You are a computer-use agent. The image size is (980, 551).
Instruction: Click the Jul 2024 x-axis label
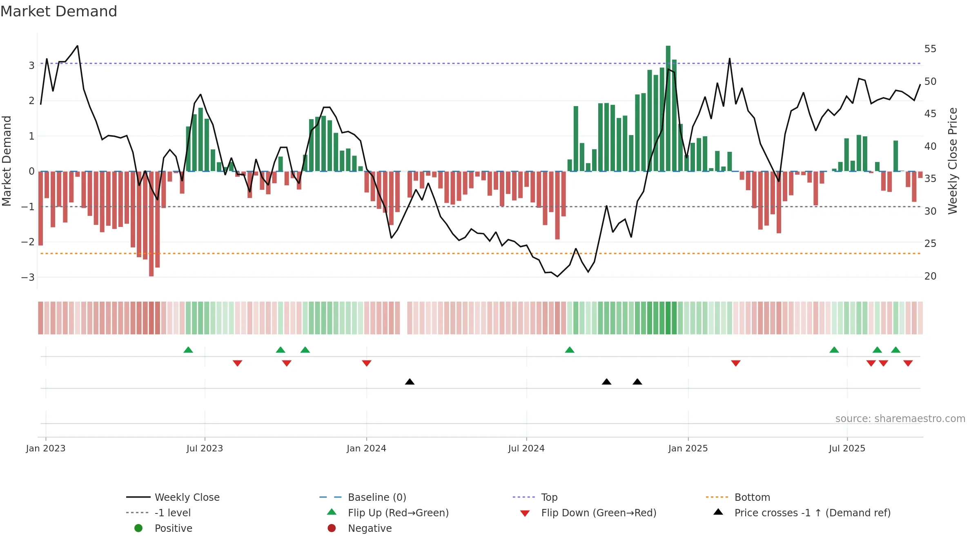(526, 448)
